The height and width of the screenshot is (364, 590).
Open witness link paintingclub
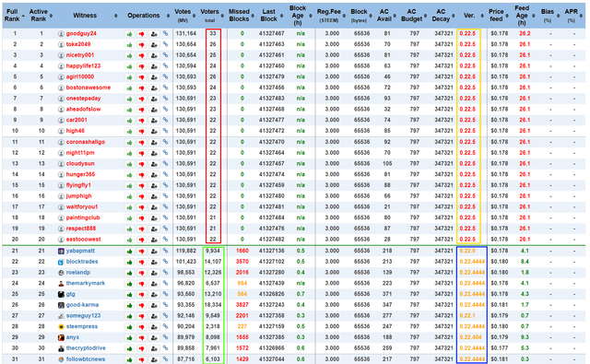pos(83,218)
